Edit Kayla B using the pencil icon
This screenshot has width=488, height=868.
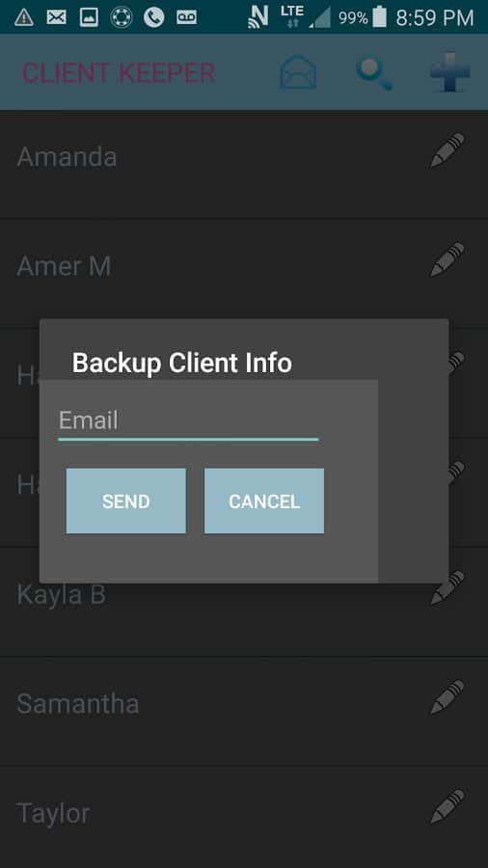pos(447,588)
